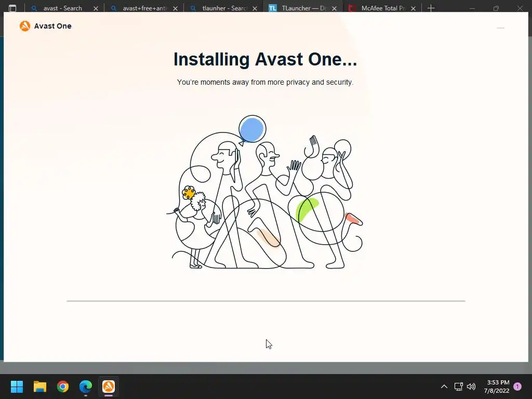Screen dimensions: 532x399
Task: Restore down the Edge browser window
Action: [x=496, y=8]
